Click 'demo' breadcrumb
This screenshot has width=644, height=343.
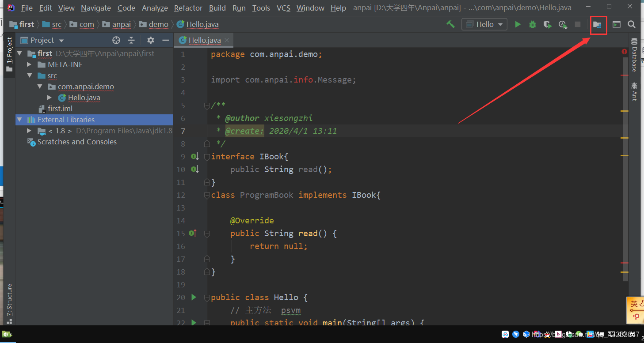(159, 24)
